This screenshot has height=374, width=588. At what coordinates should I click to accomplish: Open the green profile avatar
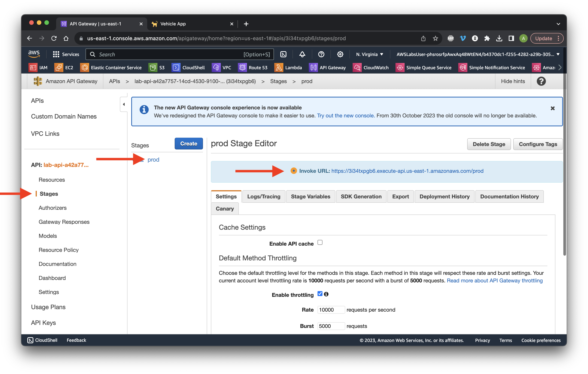tap(523, 38)
